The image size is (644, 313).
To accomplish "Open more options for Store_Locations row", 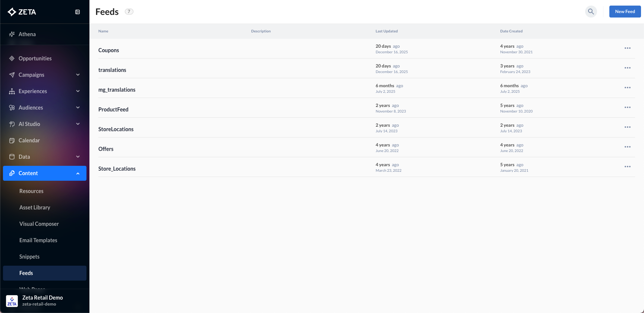I will [627, 167].
